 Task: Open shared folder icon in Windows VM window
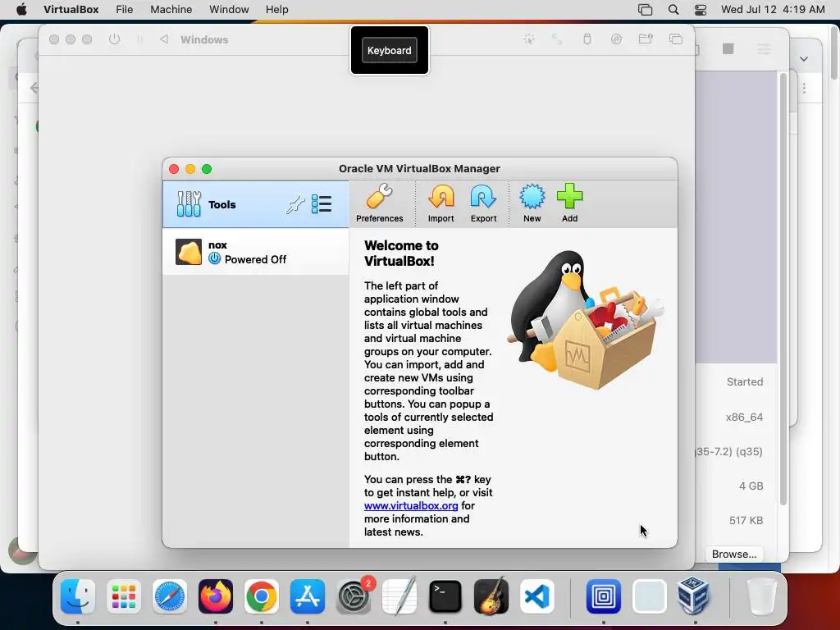coord(646,39)
